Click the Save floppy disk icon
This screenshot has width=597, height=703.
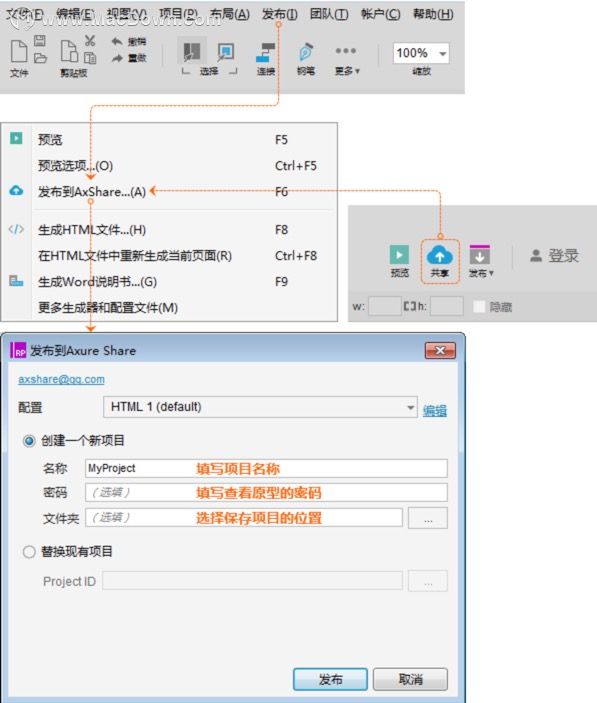40,41
